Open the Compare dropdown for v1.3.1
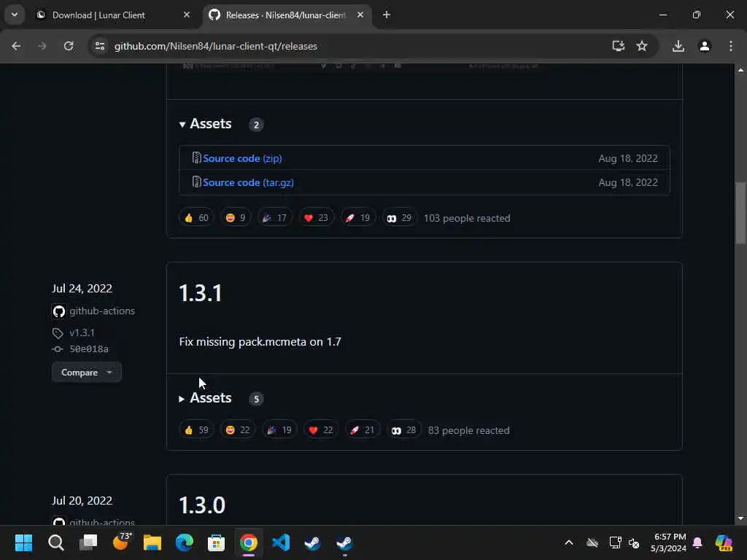 tap(87, 373)
